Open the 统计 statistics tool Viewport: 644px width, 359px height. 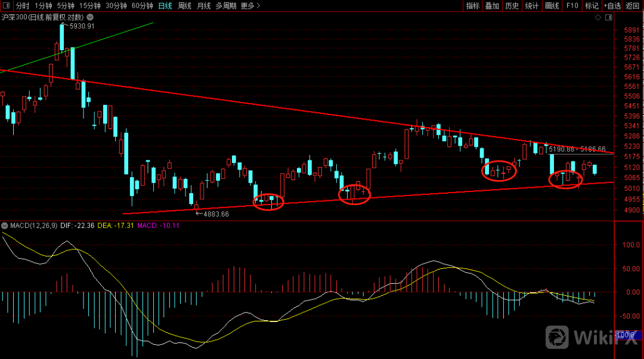pos(532,6)
